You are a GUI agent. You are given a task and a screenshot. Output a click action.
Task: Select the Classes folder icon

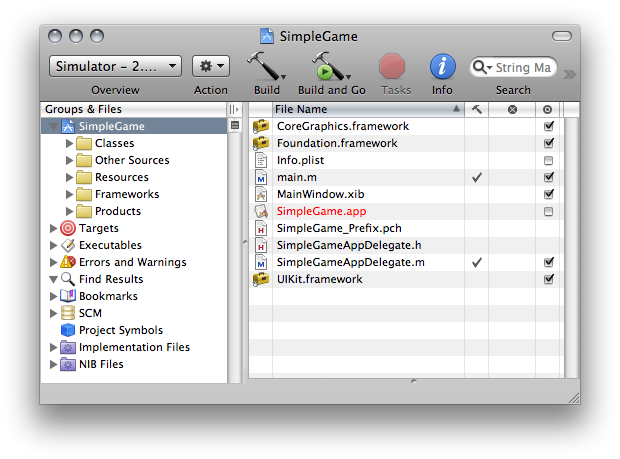coord(84,144)
